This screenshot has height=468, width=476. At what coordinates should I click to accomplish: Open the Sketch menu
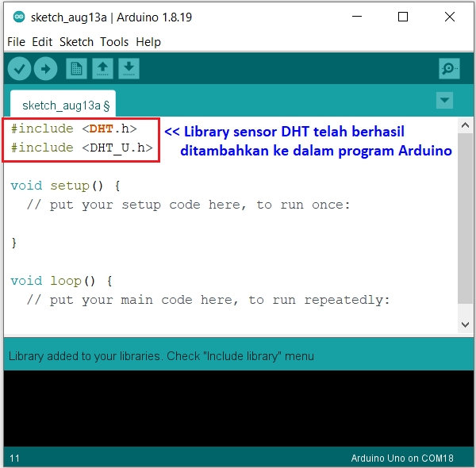point(76,42)
